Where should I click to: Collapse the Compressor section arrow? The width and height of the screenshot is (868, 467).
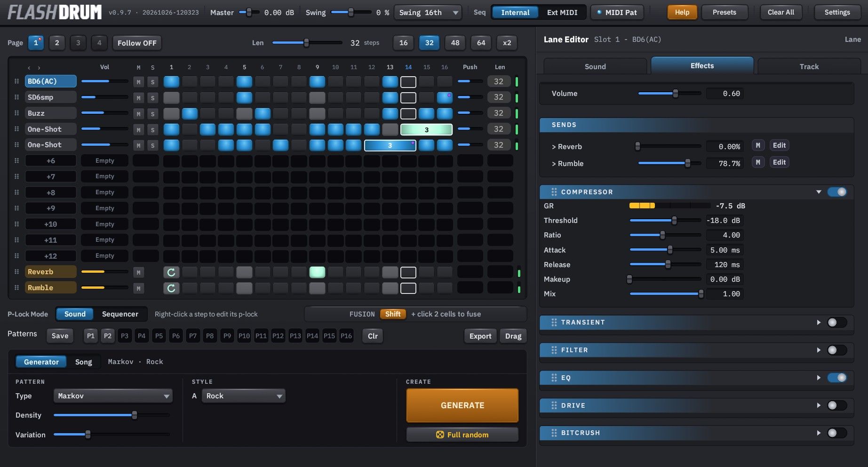click(819, 192)
